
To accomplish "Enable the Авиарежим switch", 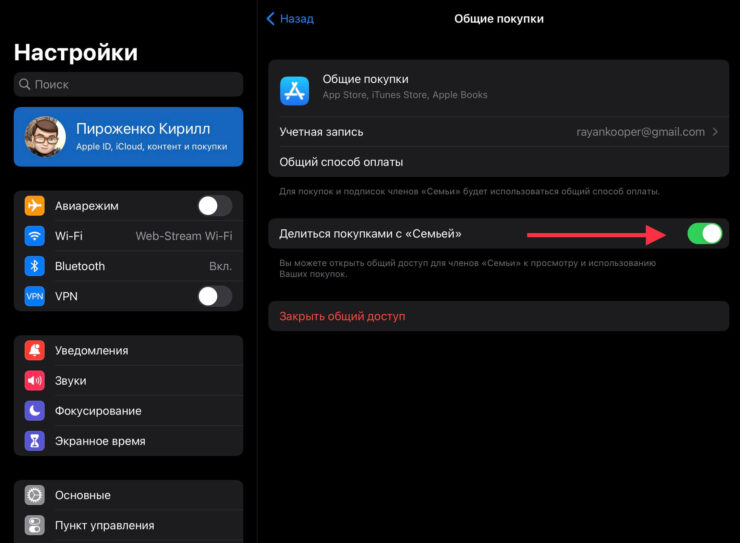I will [214, 206].
